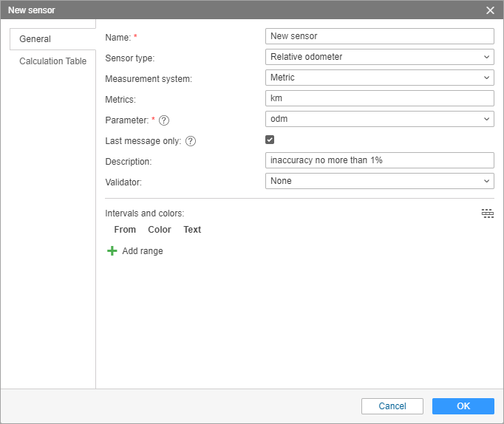Click the Intervals and colors label
Viewport: 504px width, 424px height.
click(145, 213)
